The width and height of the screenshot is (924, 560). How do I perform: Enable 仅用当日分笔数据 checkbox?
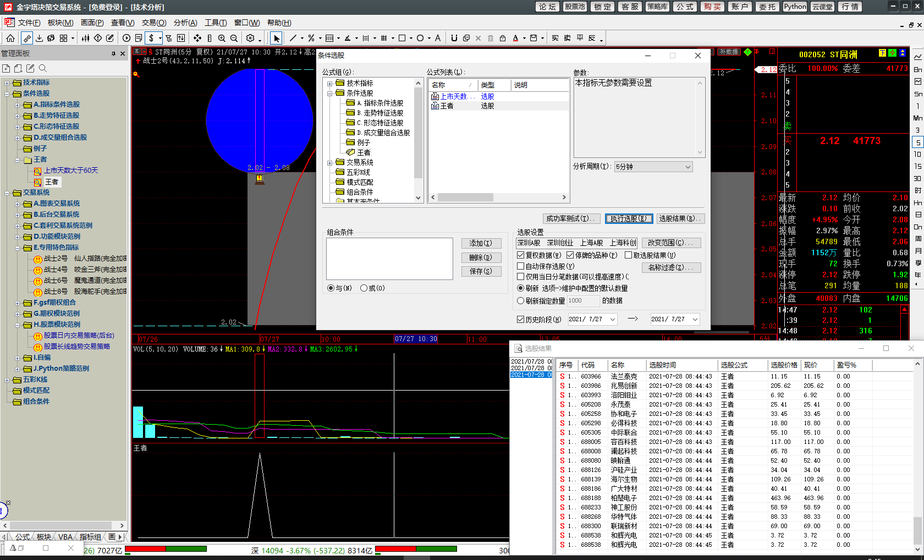[x=520, y=277]
